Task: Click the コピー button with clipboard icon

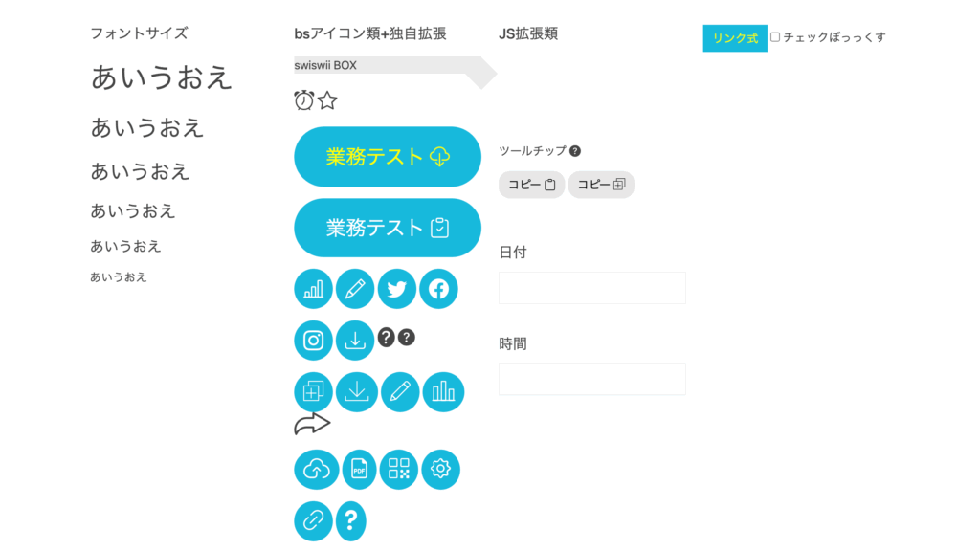Action: [531, 185]
